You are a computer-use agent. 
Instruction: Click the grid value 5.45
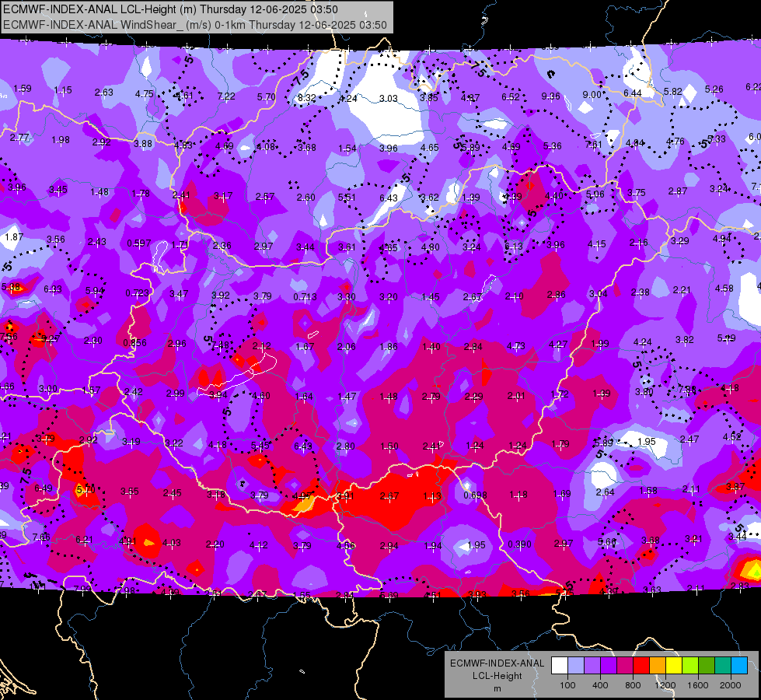click(x=260, y=446)
